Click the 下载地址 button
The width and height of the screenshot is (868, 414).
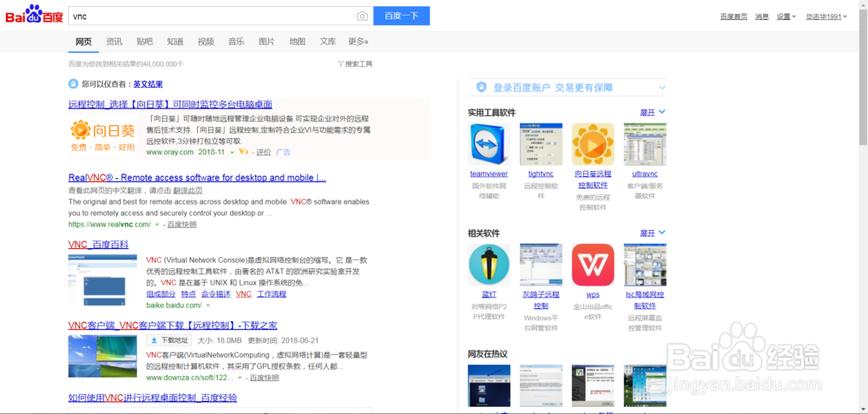point(169,340)
